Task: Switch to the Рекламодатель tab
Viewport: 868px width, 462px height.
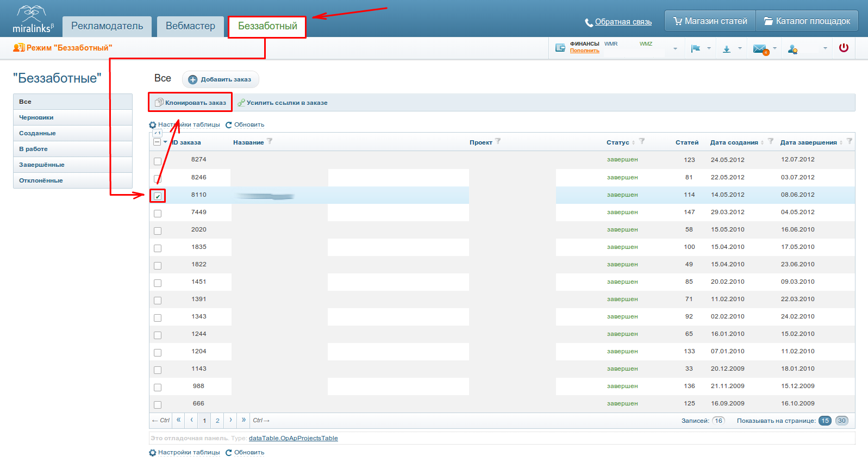Action: (107, 27)
